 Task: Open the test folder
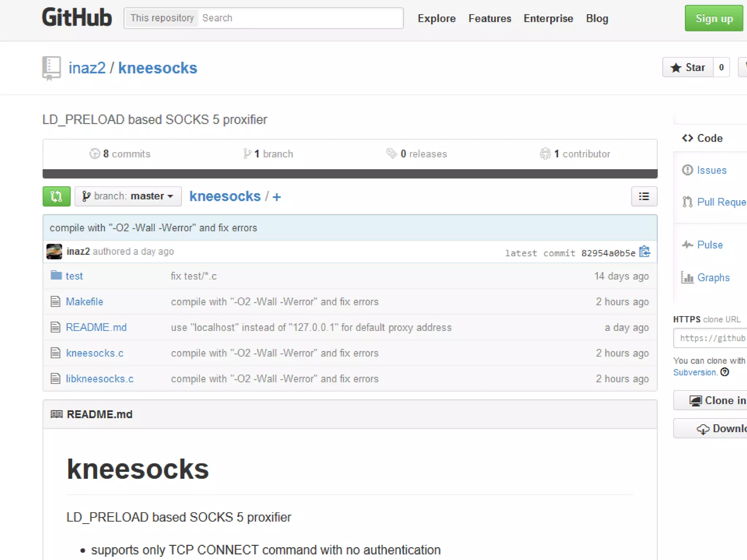point(74,276)
